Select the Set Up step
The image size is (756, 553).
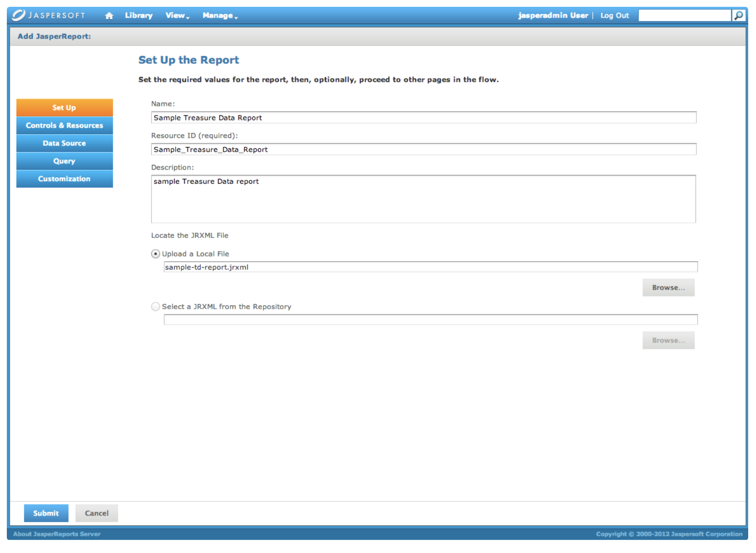(64, 107)
